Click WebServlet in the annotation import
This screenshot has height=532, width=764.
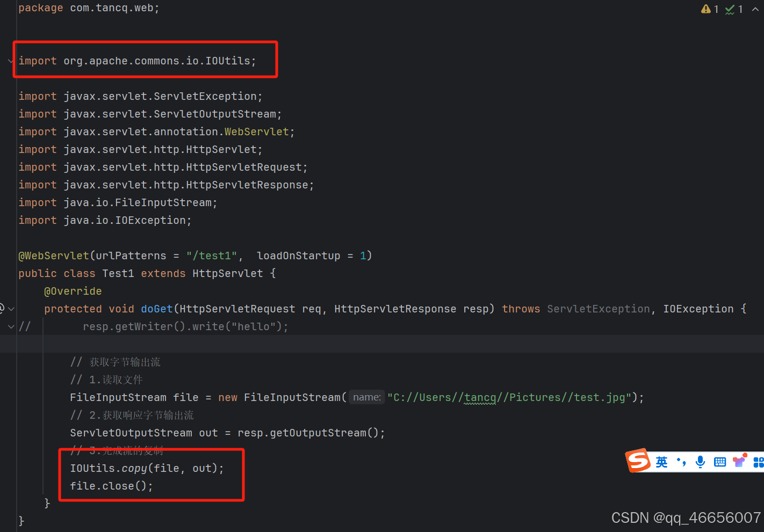point(256,132)
